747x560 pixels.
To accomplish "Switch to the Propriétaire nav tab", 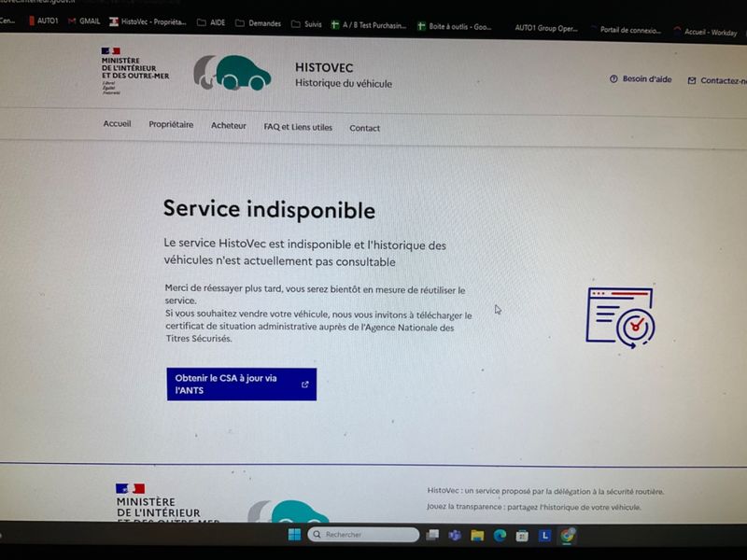I will coord(171,125).
